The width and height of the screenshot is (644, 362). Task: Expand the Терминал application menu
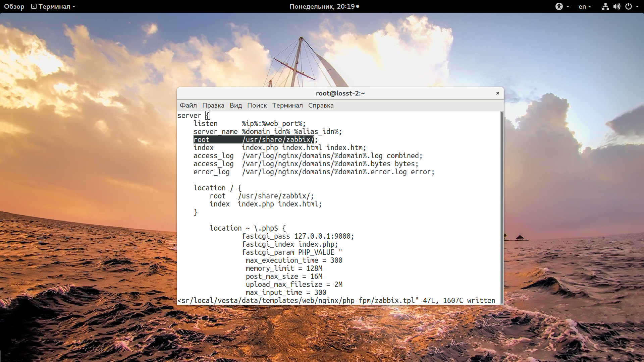point(53,6)
